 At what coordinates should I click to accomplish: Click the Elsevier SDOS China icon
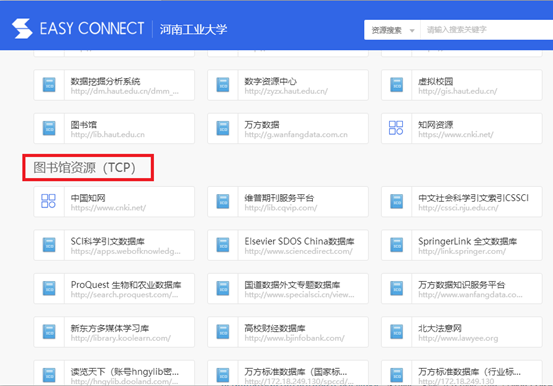[x=223, y=245]
